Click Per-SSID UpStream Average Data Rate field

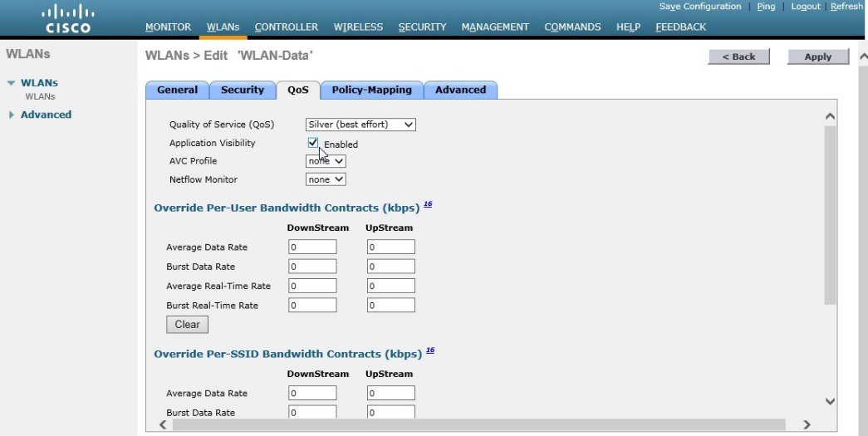[x=391, y=393]
